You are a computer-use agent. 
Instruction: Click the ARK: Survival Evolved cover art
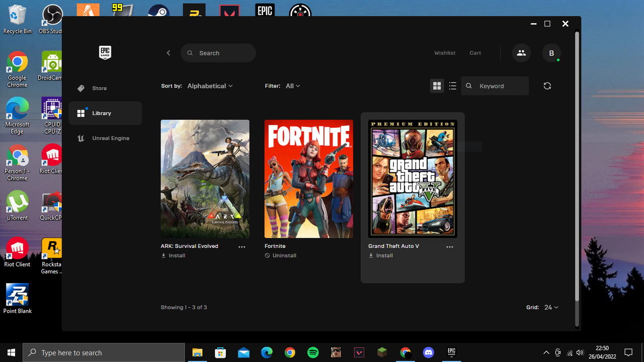(205, 179)
